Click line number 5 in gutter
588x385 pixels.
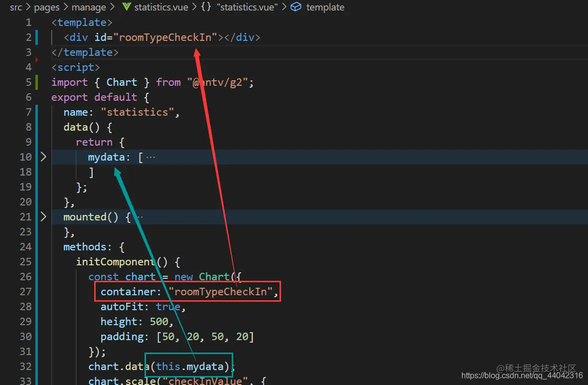pos(28,82)
